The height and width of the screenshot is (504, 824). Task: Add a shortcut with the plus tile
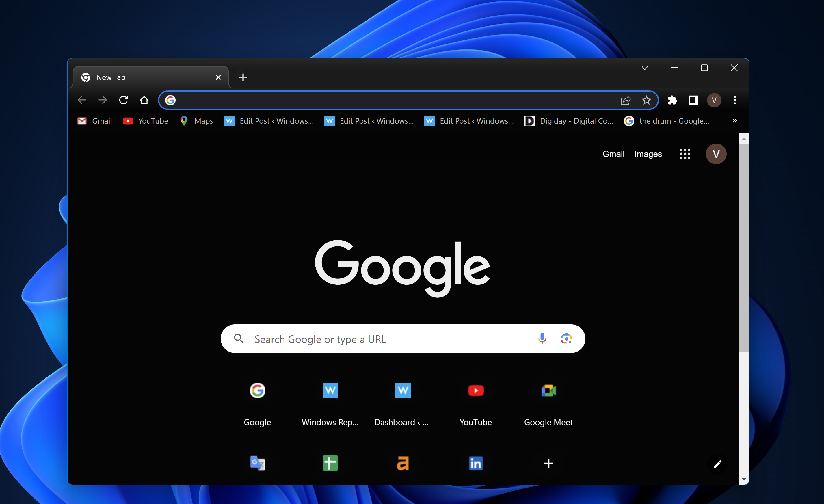click(548, 463)
